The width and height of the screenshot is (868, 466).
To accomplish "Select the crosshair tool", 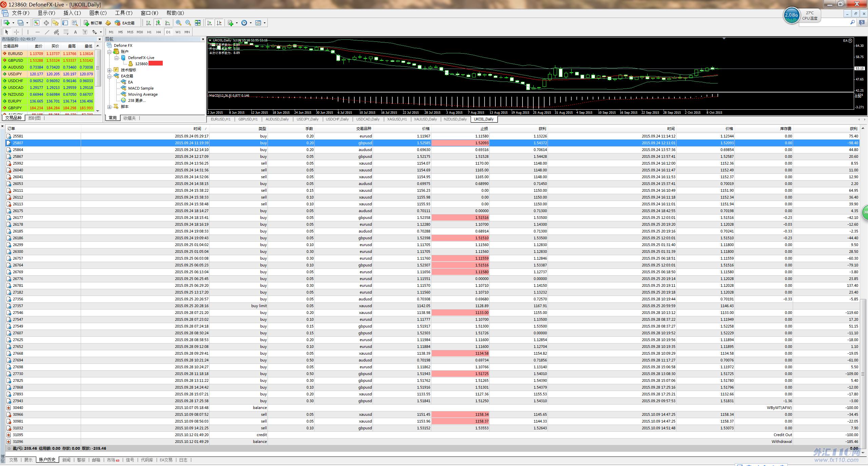I will click(x=16, y=32).
